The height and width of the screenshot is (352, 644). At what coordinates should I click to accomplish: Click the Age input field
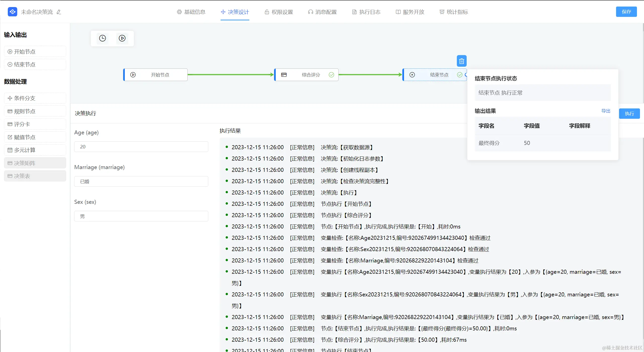(141, 147)
